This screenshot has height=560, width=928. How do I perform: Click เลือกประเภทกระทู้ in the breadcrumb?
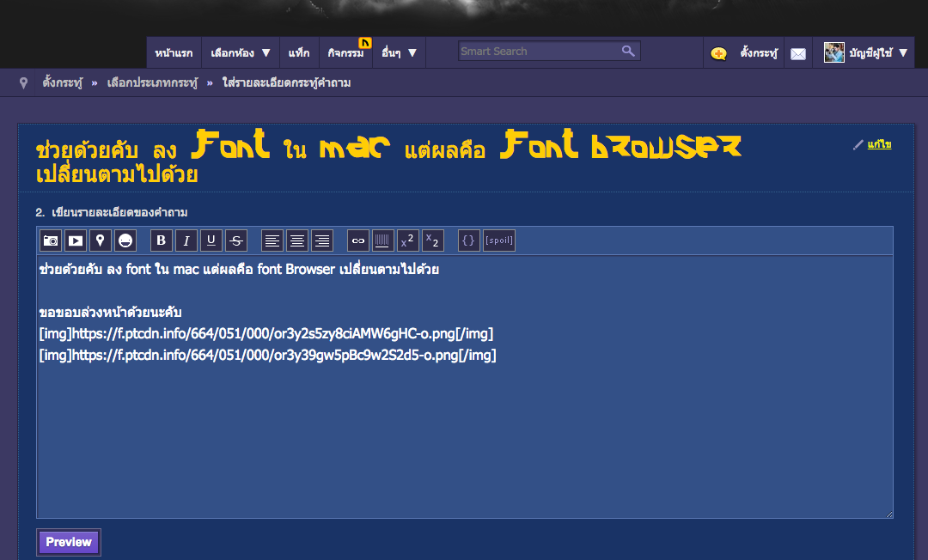(152, 82)
